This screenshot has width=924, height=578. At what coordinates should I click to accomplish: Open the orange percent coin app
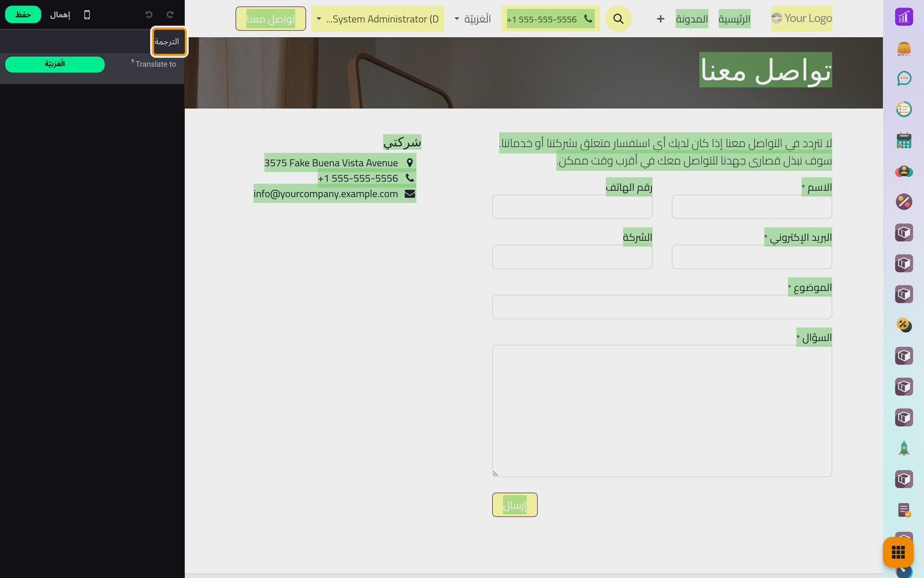point(904,325)
